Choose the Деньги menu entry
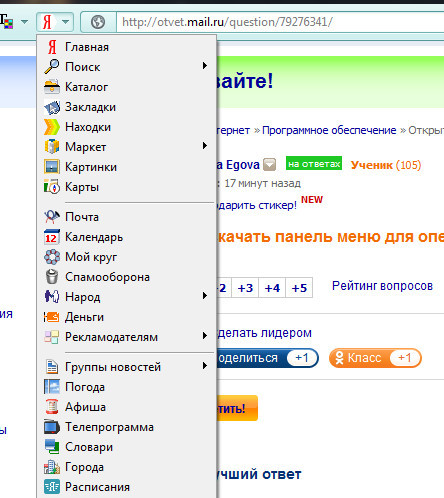This screenshot has height=498, width=444. (x=127, y=317)
